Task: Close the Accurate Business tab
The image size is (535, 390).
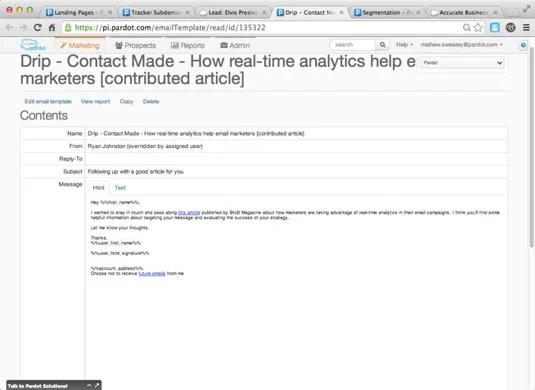Action: [495, 12]
